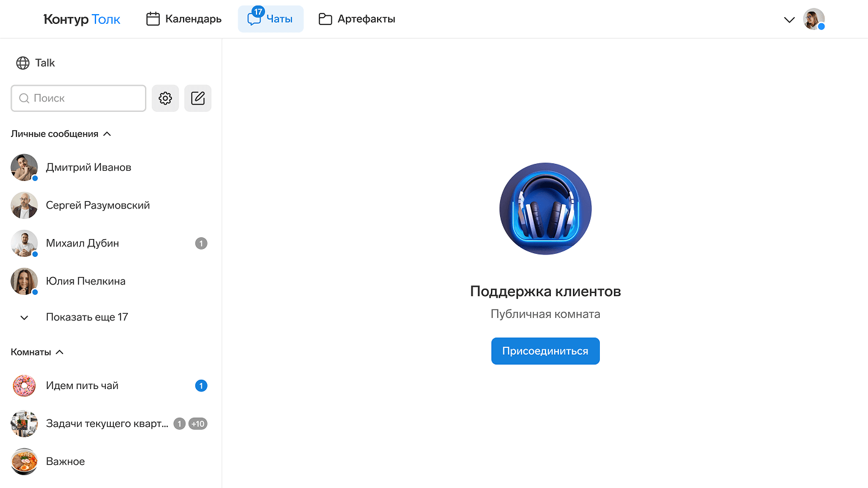Expand Показать еще 17 contacts
This screenshot has height=488, width=868.
pos(86,317)
